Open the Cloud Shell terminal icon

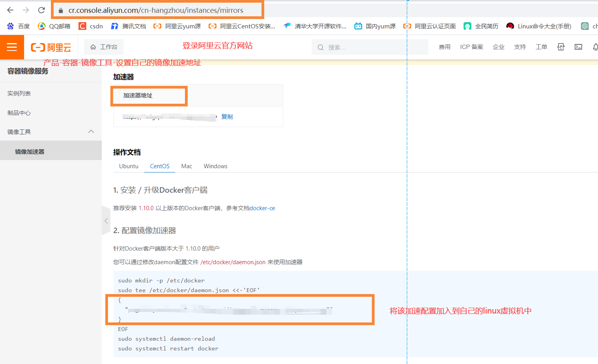[x=578, y=47]
